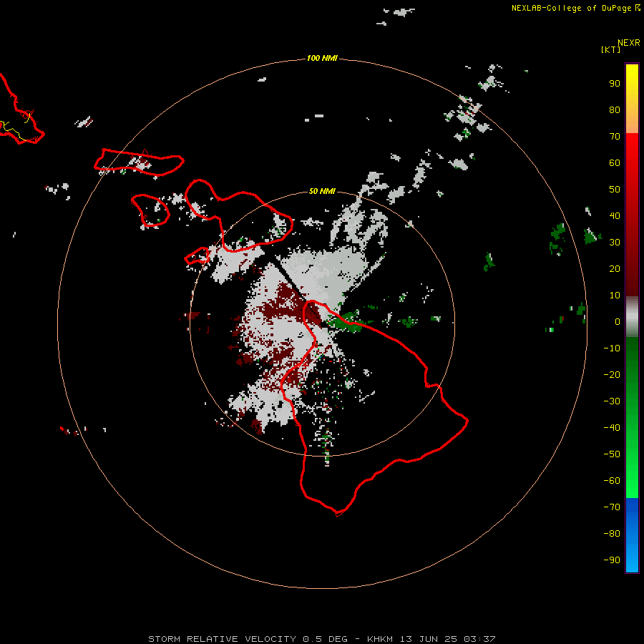Click the gray zero-velocity band of color bar
The height and width of the screenshot is (644, 644).
pyautogui.click(x=632, y=317)
